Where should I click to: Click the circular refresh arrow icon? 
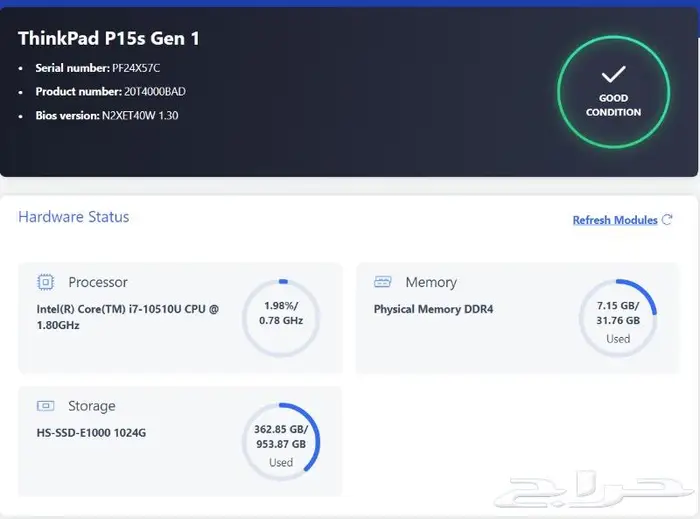click(667, 220)
